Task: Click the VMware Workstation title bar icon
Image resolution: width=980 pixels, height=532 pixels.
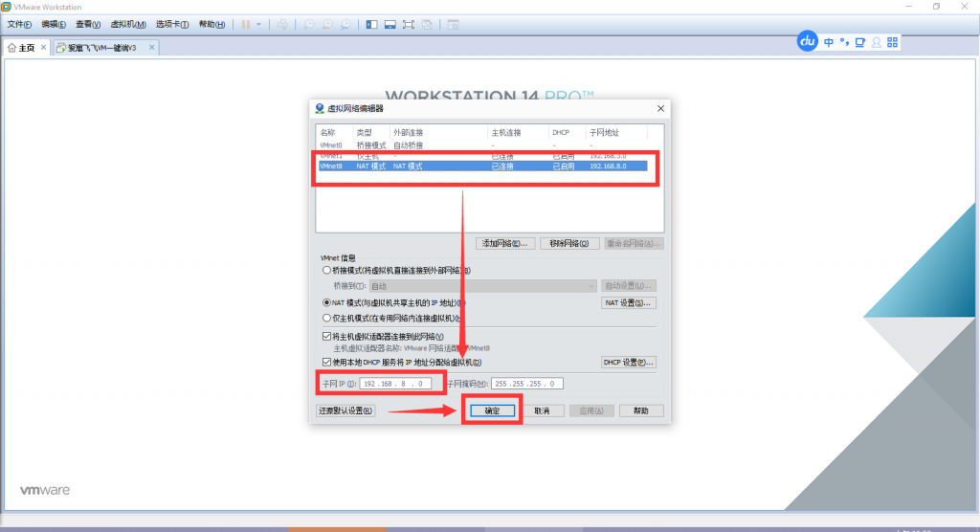Action: (6, 7)
